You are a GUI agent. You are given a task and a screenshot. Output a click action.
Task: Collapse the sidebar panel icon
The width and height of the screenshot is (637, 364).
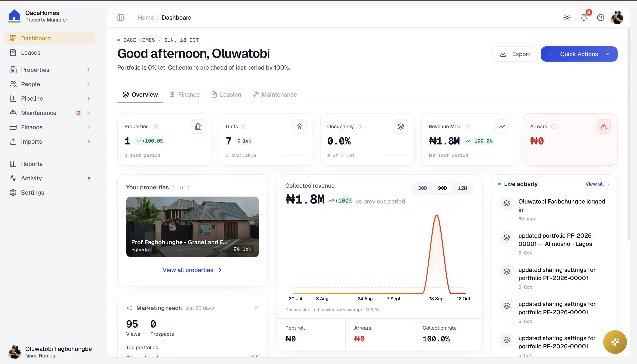click(121, 18)
